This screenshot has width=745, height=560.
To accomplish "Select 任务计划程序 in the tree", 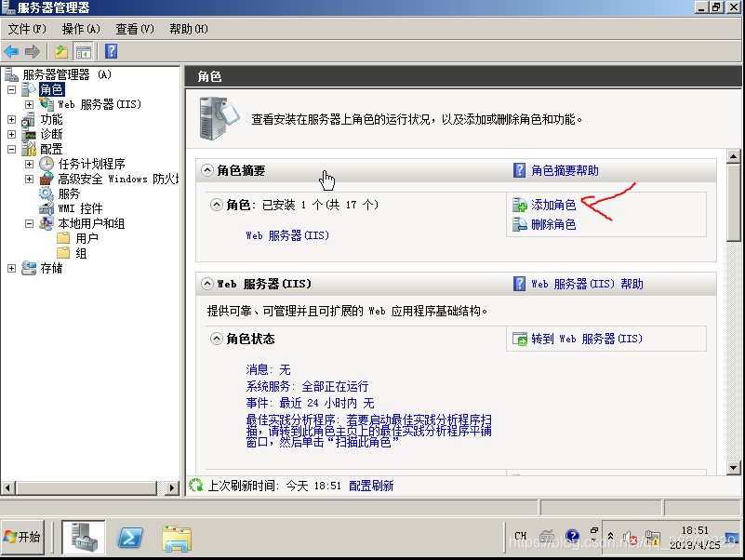I will click(91, 164).
